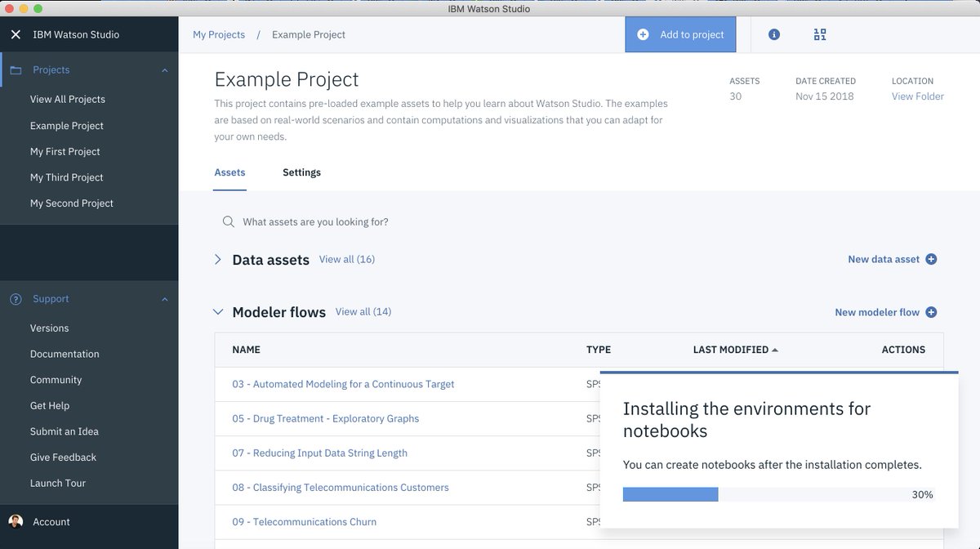Select My First Project in sidebar
This screenshot has height=549, width=980.
pyautogui.click(x=65, y=151)
